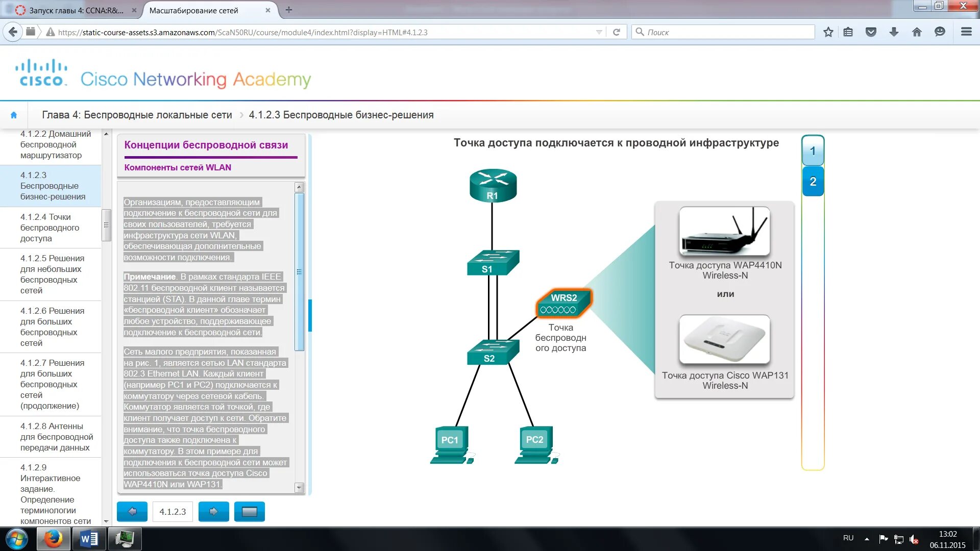
Task: Show figure 1 using the 1 button
Action: pyautogui.click(x=813, y=151)
